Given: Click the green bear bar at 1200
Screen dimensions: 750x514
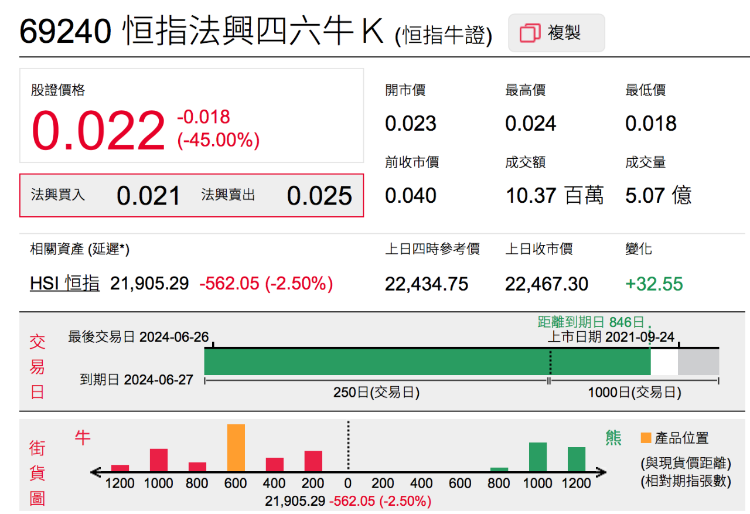Looking at the screenshot, I should coord(576,459).
